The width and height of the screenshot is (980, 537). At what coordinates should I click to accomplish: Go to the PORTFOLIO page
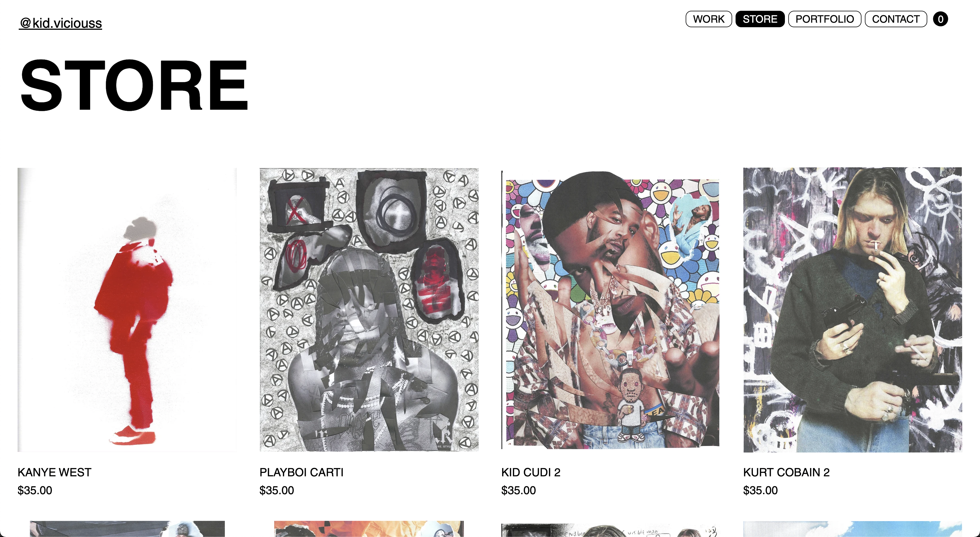pyautogui.click(x=824, y=19)
